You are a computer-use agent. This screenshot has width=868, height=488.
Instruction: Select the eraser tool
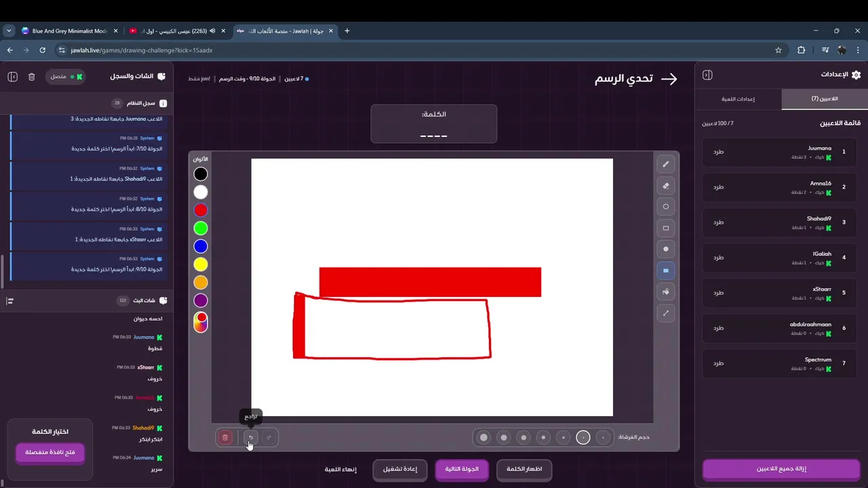click(x=665, y=185)
